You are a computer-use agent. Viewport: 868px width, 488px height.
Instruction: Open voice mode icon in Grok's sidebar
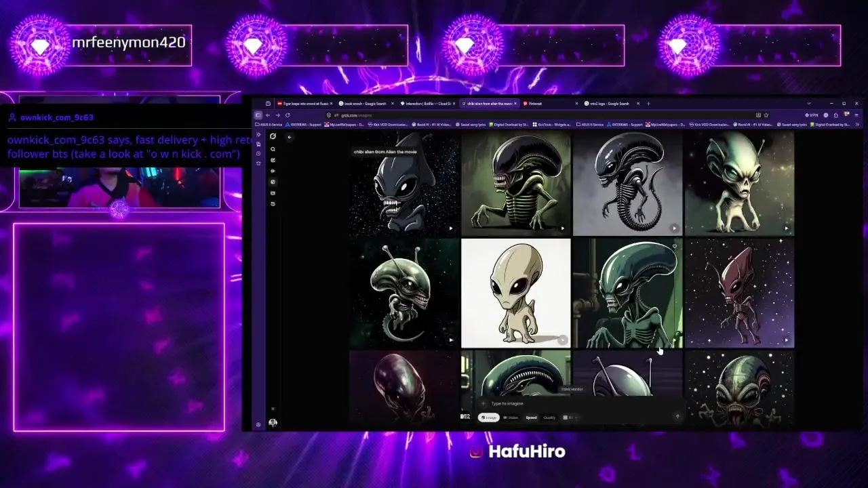(273, 171)
